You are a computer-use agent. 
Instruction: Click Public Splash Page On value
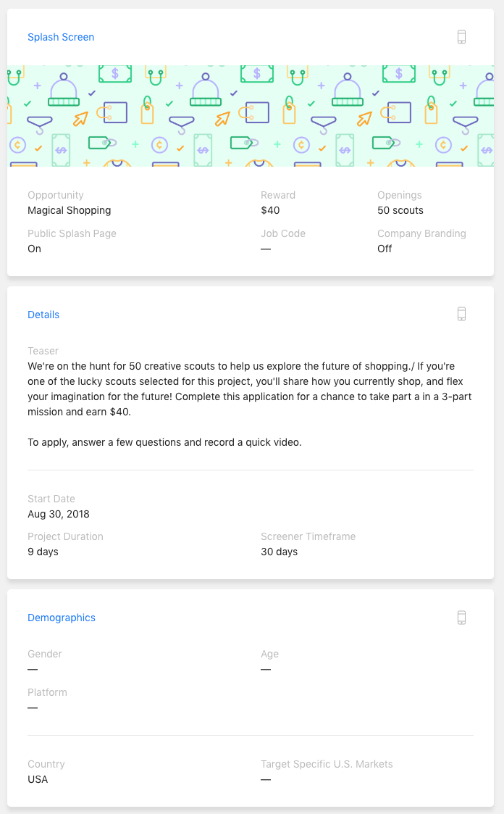[34, 249]
